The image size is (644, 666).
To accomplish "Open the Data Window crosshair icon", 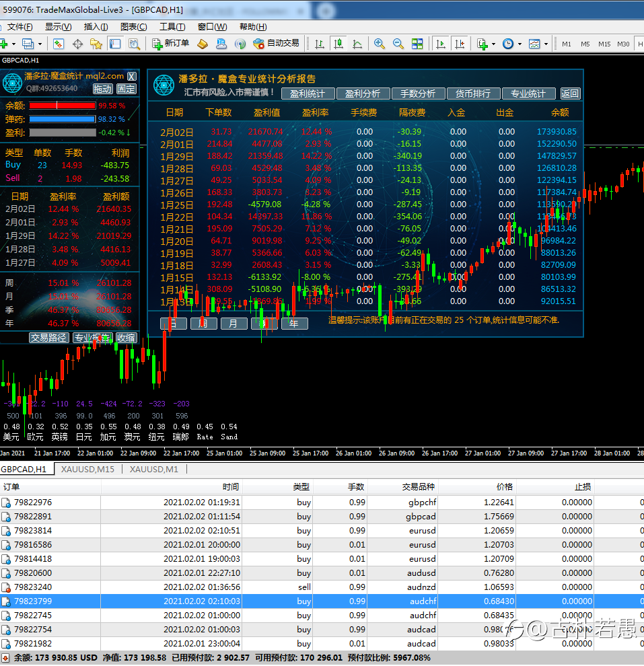I will tap(78, 44).
